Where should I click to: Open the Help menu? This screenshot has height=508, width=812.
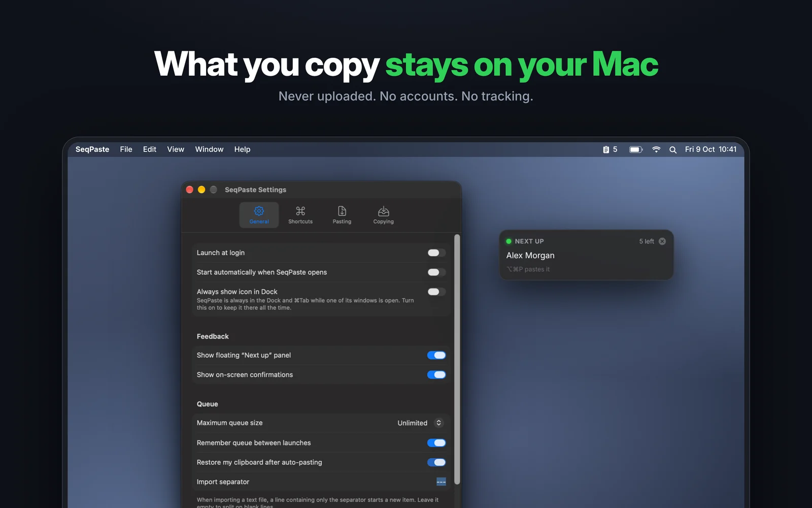point(242,149)
